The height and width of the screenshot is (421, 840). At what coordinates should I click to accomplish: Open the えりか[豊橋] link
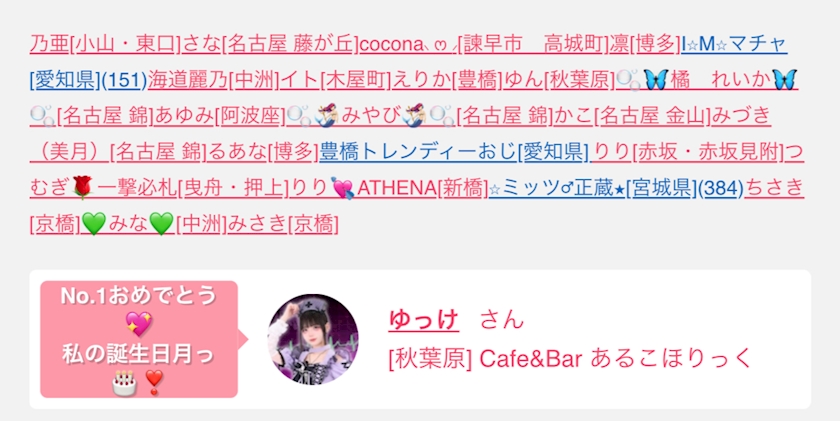tap(448, 80)
